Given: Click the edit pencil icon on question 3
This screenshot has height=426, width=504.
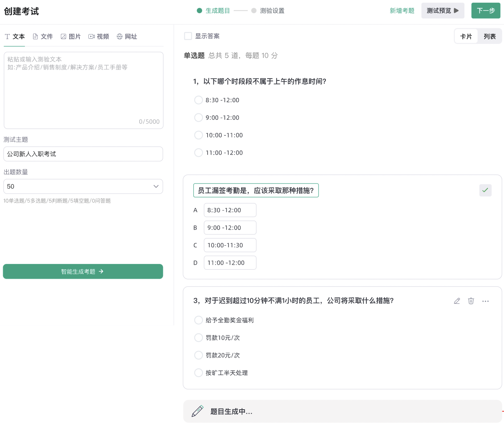Looking at the screenshot, I should pos(457,301).
